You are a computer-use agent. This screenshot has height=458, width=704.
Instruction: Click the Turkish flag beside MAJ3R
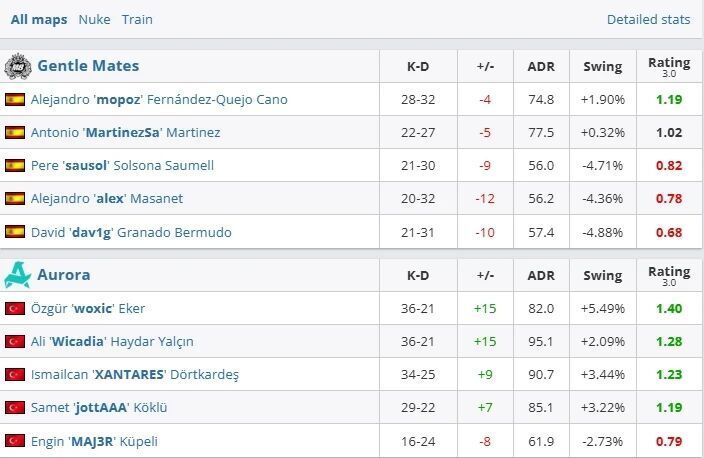[x=15, y=441]
